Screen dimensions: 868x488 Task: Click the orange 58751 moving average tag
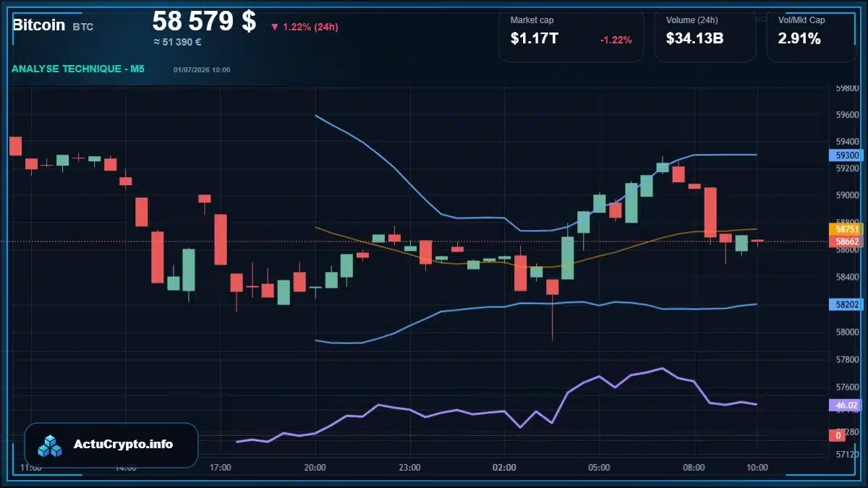(x=848, y=228)
